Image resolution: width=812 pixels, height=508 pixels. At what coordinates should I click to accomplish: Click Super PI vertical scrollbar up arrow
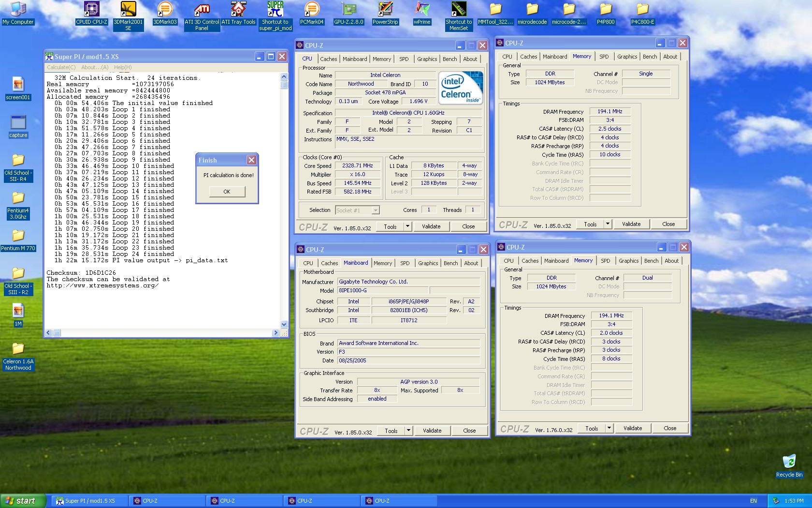(284, 76)
